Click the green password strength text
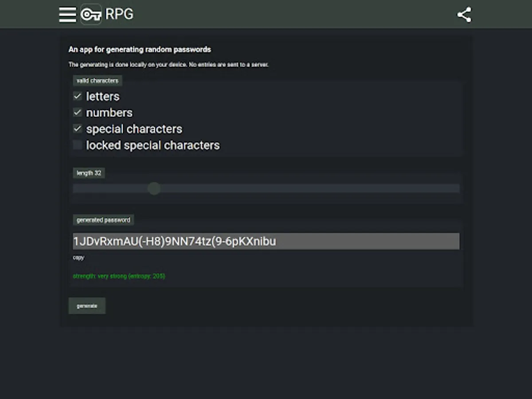Screen dimensions: 532x399 click(x=119, y=276)
